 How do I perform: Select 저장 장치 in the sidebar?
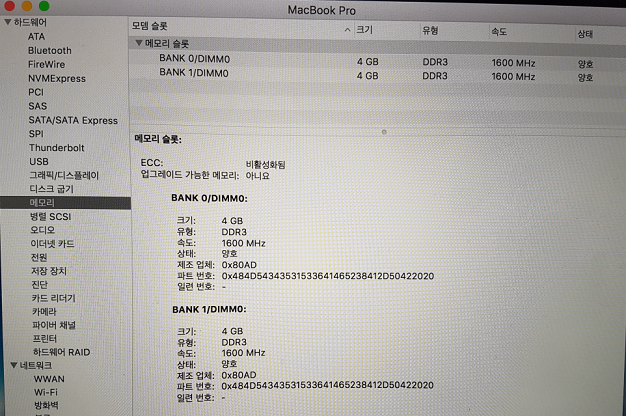49,271
